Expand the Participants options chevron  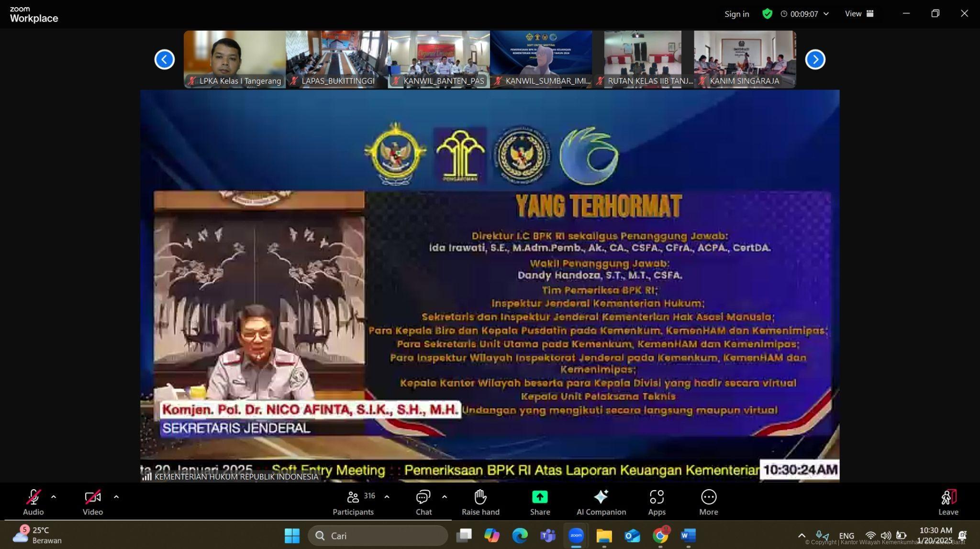pos(387,497)
